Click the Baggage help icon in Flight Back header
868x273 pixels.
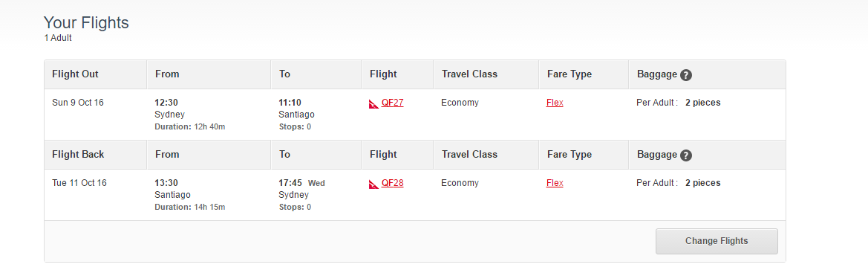coord(686,155)
